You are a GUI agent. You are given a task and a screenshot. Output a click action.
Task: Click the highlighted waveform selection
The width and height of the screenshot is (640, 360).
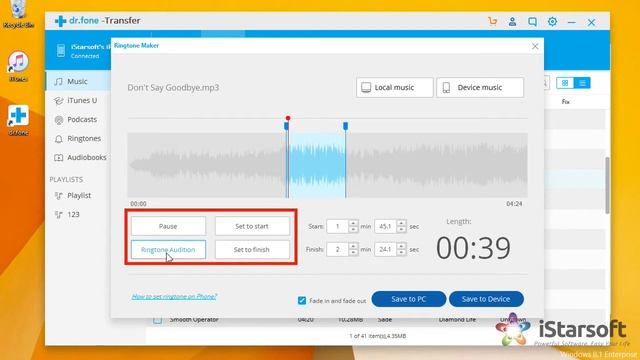[x=316, y=165]
